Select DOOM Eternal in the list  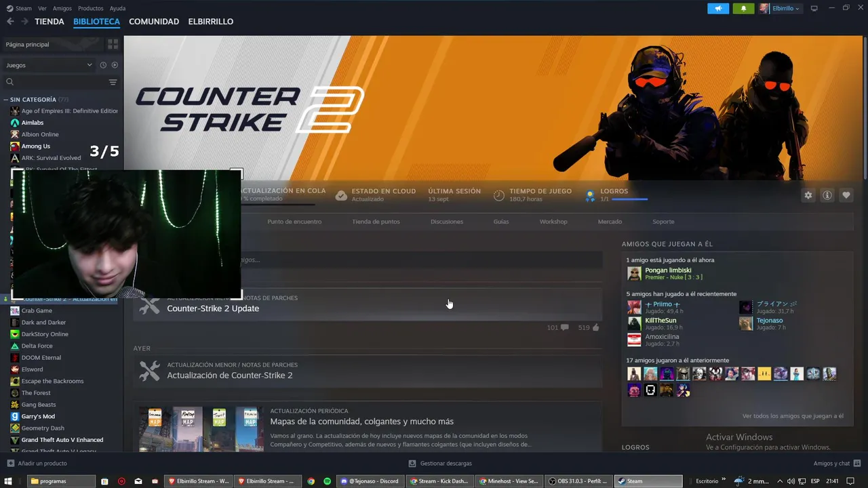pyautogui.click(x=41, y=358)
